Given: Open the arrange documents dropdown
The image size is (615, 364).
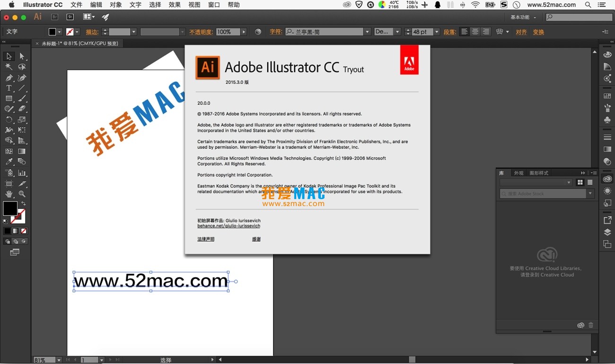Looking at the screenshot, I should pos(89,17).
